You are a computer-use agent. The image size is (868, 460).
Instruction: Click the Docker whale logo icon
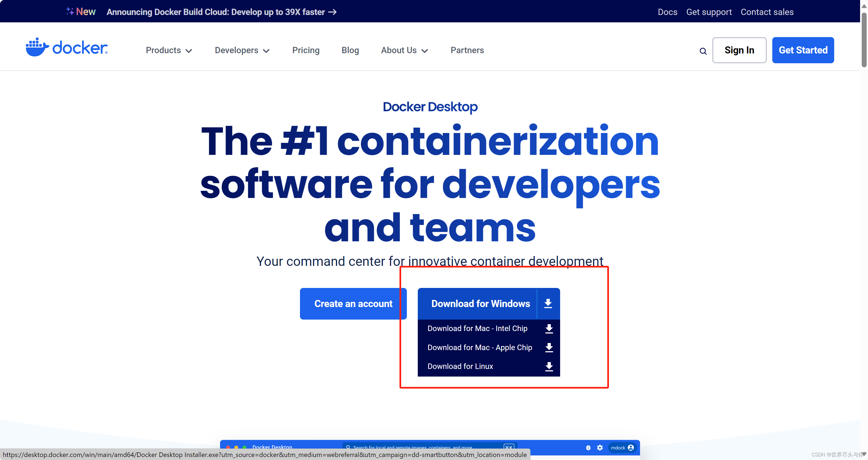point(37,48)
